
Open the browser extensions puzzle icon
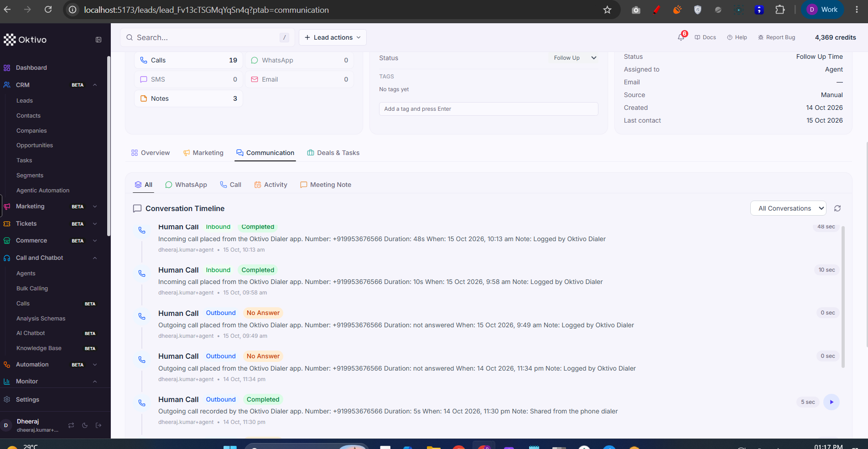click(x=780, y=10)
